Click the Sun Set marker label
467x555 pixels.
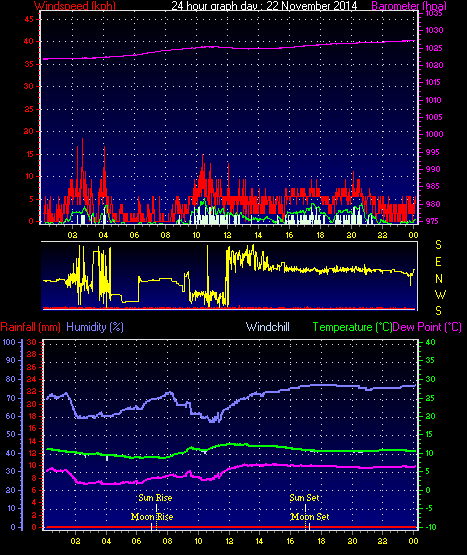(x=304, y=498)
